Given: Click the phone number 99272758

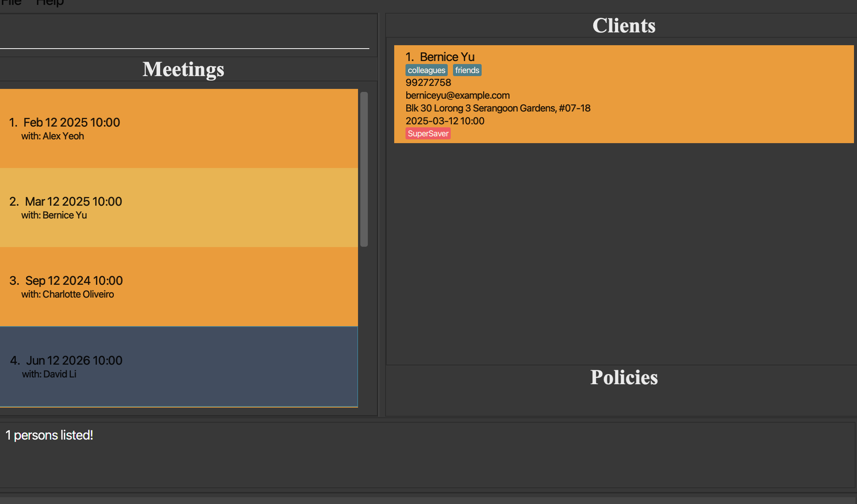Looking at the screenshot, I should point(428,82).
